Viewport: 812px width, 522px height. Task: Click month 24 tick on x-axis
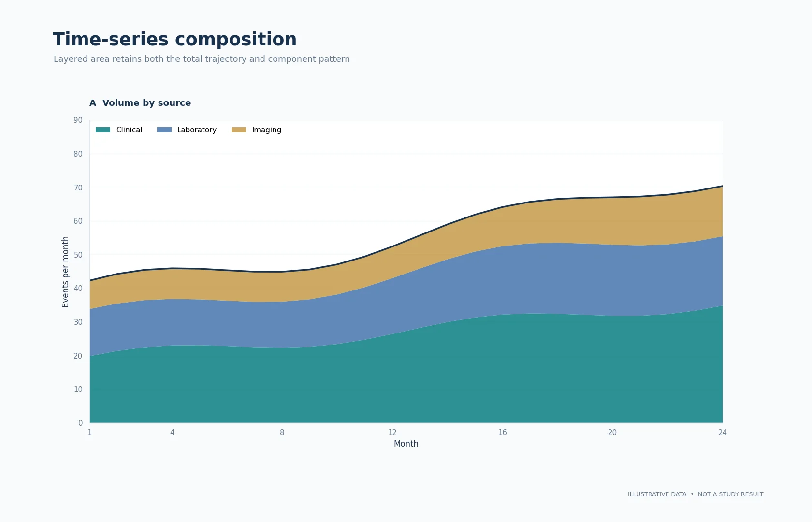[x=722, y=433]
